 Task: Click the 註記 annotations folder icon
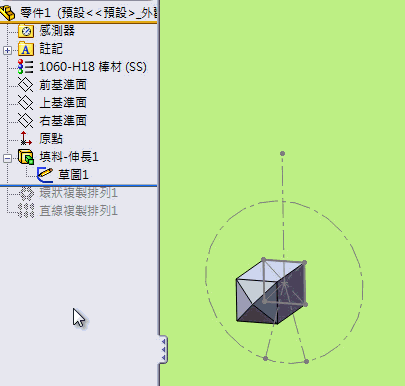(26, 49)
